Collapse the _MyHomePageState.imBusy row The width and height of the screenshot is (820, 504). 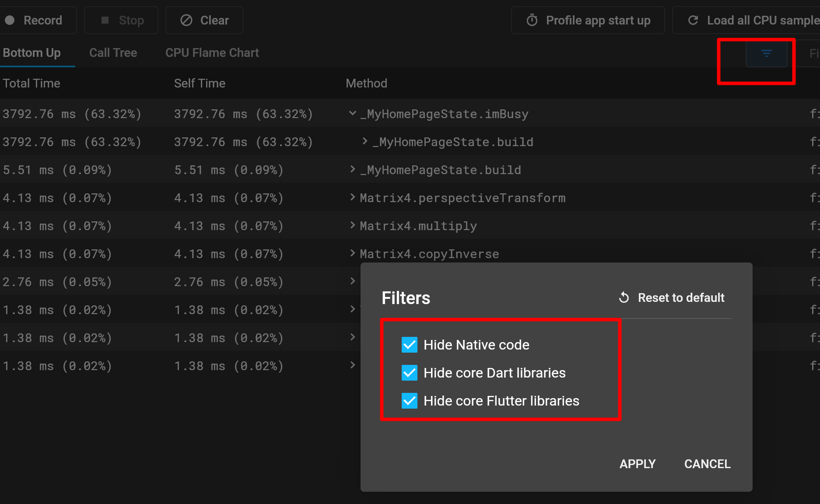(x=352, y=114)
